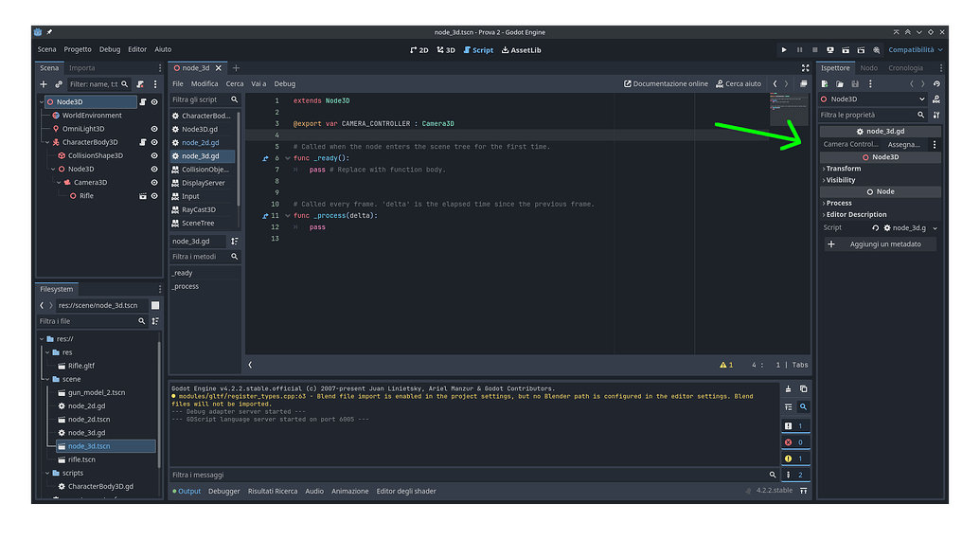Viewport: 980px width, 540px height.
Task: Open the Progetto menu
Action: (x=78, y=49)
